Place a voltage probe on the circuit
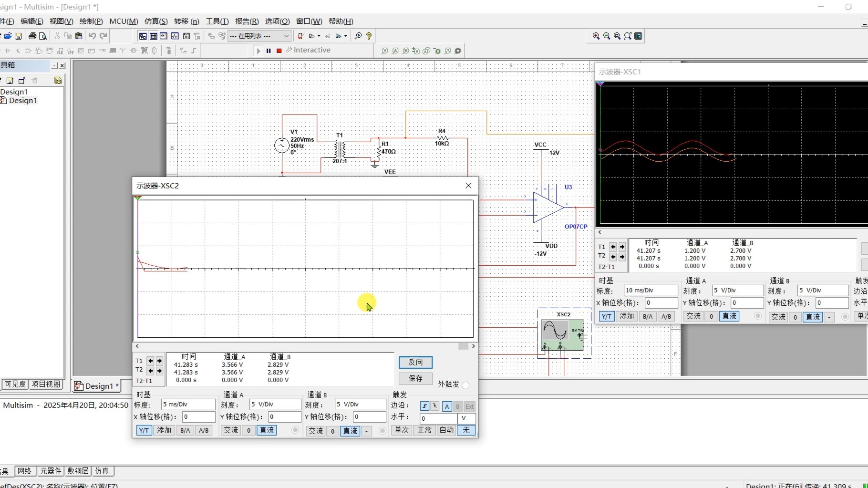868x488 pixels. point(385,51)
